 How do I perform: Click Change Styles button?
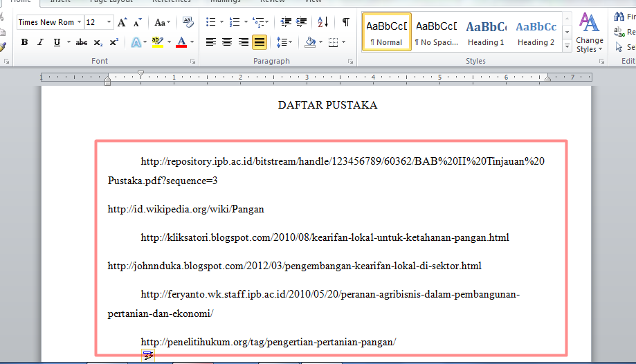[x=590, y=33]
